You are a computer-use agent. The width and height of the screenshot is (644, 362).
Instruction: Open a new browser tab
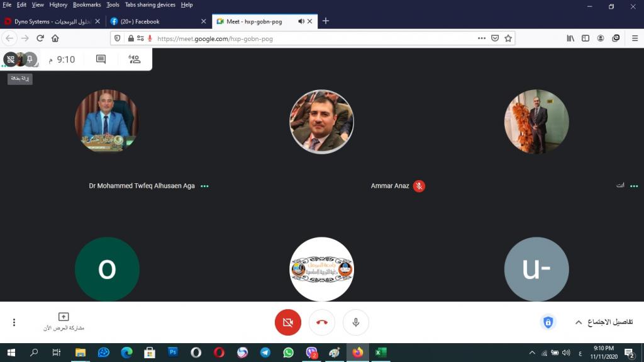point(326,21)
